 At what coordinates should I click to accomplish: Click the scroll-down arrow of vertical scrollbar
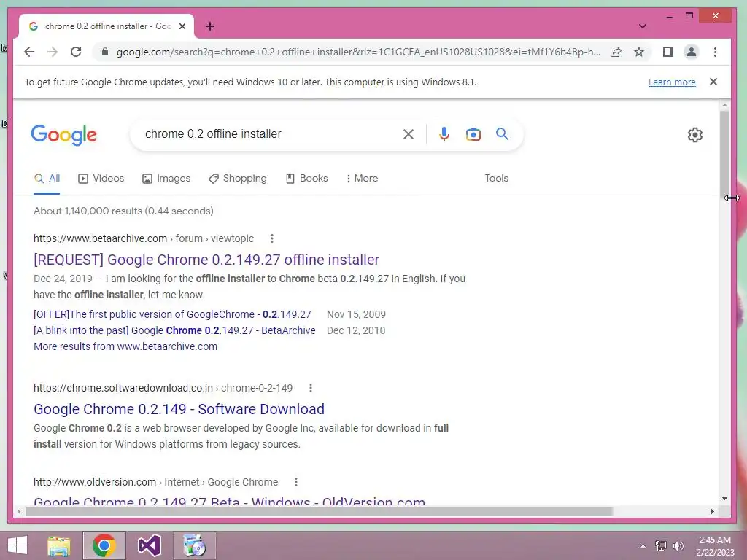[724, 499]
